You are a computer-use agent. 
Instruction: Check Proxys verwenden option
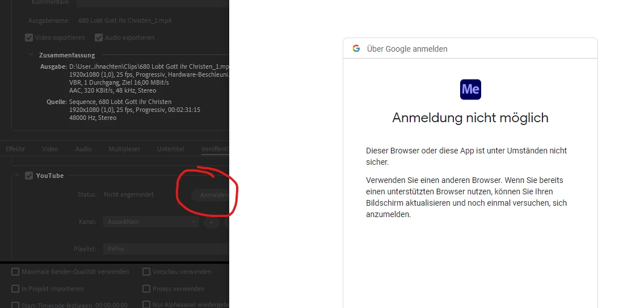click(146, 289)
